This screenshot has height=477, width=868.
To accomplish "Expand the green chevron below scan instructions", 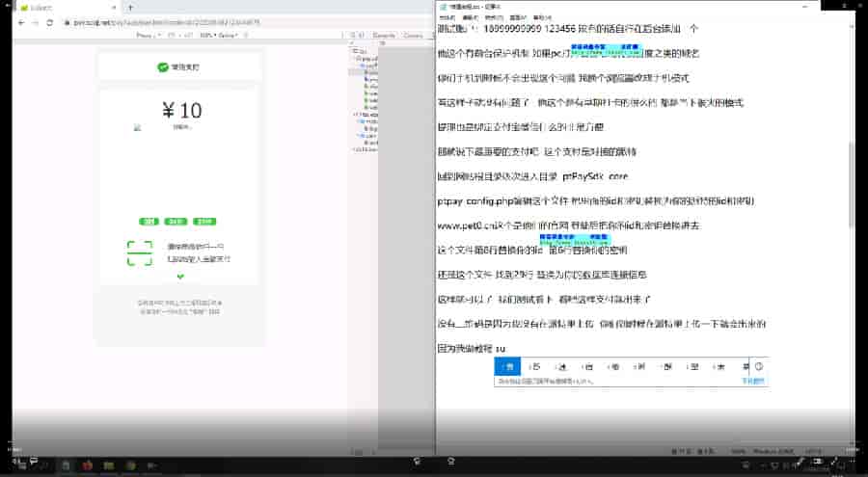I will (179, 278).
